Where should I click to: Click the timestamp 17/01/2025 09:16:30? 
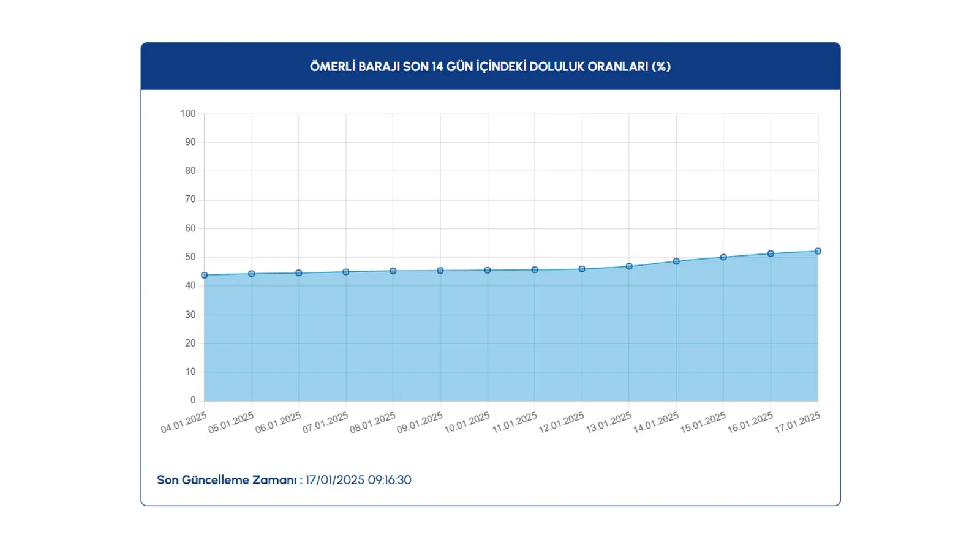click(x=358, y=480)
